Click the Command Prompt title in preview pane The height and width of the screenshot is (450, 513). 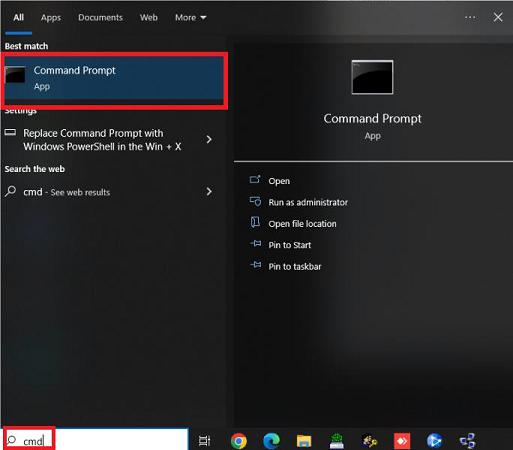[x=372, y=119]
